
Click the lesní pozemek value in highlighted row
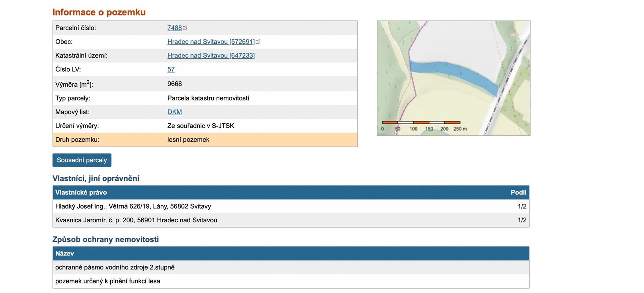[188, 140]
